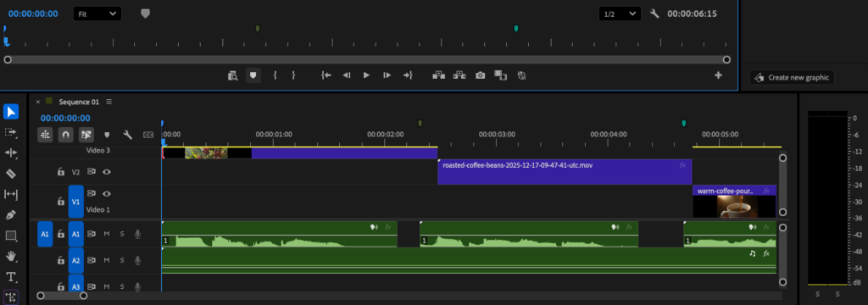Hide the V1 track output eye
Screen dimensions: 868x305
click(x=107, y=194)
